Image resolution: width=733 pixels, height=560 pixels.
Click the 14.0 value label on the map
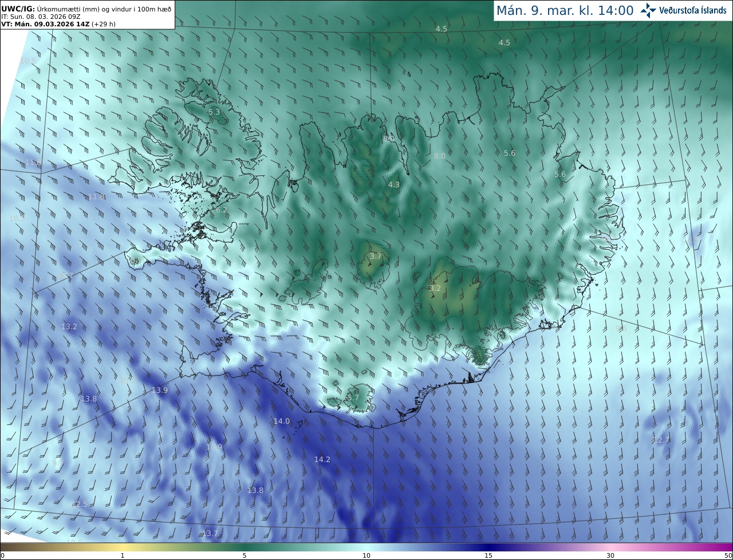pos(281,421)
